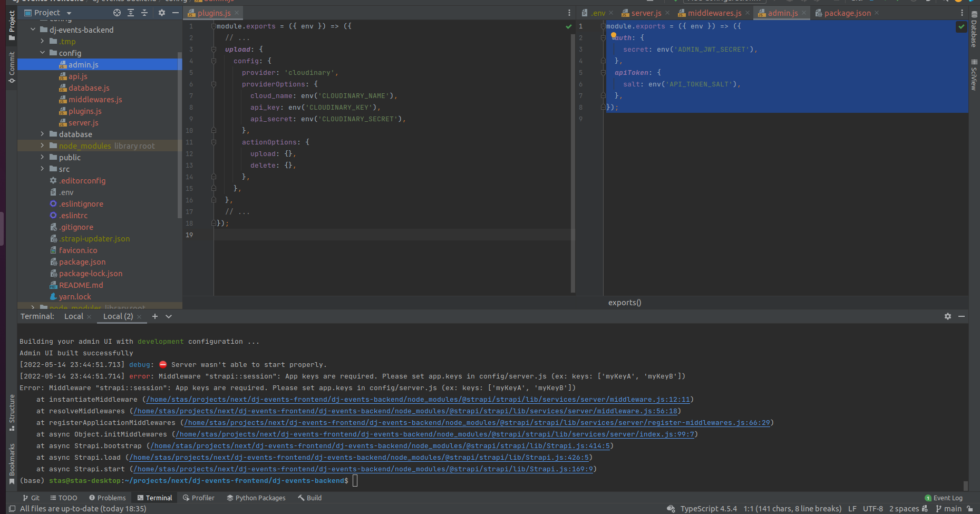This screenshot has height=514, width=980.
Task: Open the TODO tool window
Action: click(x=64, y=498)
